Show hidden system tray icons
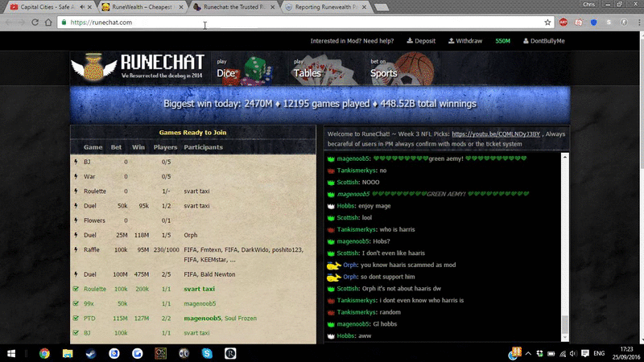644x362 pixels. click(528, 353)
